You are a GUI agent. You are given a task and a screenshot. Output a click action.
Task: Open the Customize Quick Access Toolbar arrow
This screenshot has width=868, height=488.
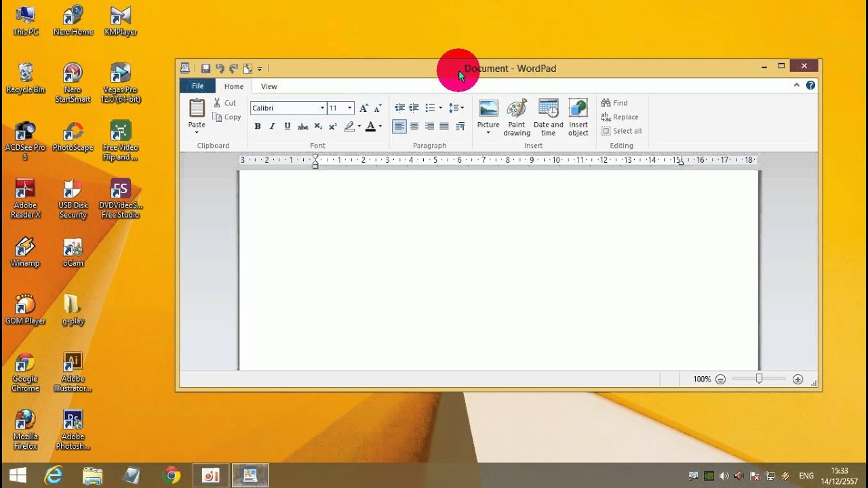point(260,68)
